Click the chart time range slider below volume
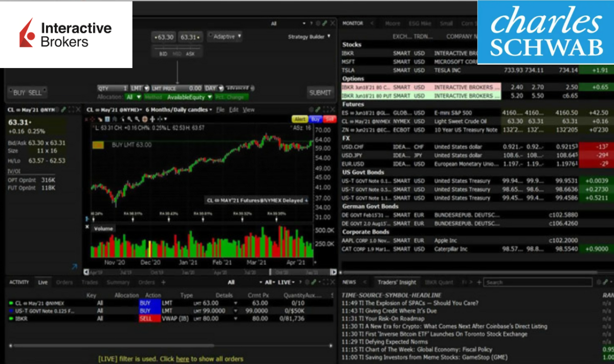This screenshot has width=614, height=364. [x=210, y=272]
